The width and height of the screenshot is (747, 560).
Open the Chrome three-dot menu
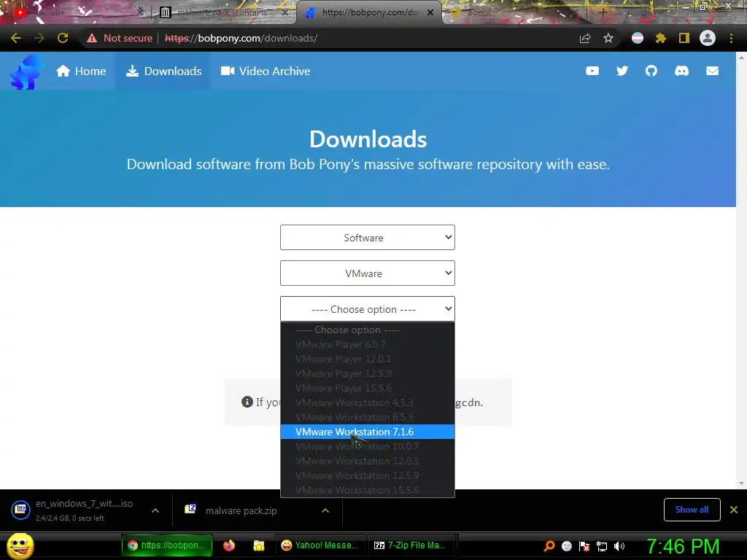(731, 38)
